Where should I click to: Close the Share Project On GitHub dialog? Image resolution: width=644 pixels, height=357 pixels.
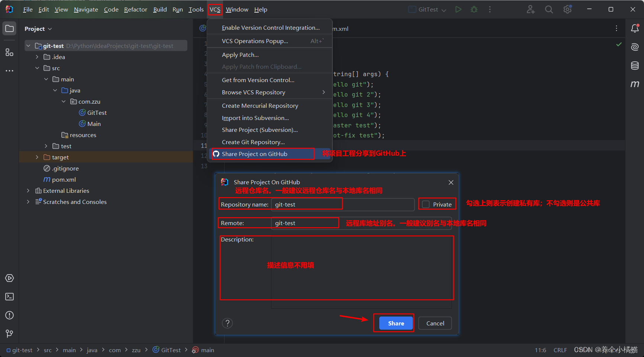pyautogui.click(x=451, y=182)
